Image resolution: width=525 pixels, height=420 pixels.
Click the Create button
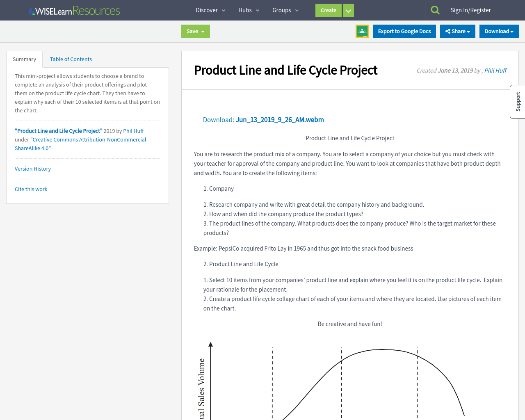328,10
